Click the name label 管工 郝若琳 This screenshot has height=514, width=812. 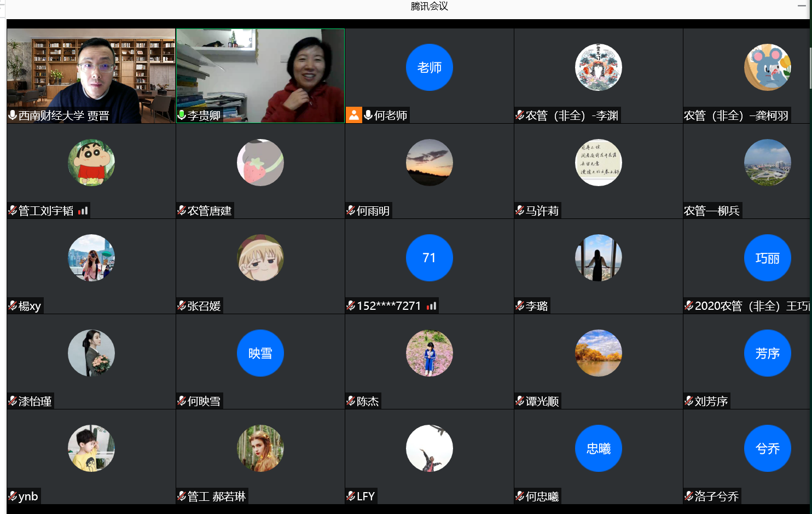(x=216, y=496)
